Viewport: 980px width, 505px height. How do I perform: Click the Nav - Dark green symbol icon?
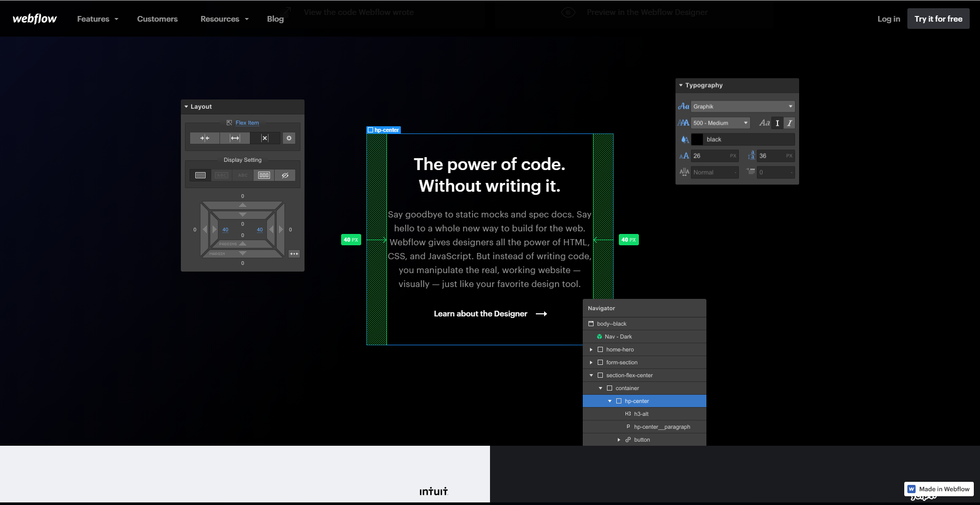click(599, 336)
